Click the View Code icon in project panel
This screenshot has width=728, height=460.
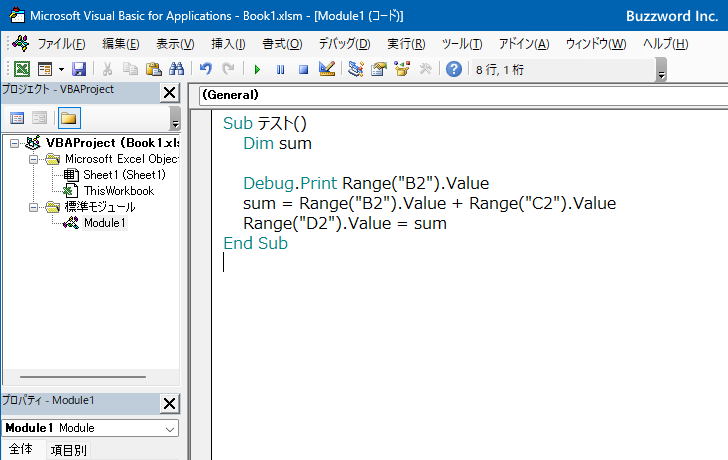(x=17, y=118)
